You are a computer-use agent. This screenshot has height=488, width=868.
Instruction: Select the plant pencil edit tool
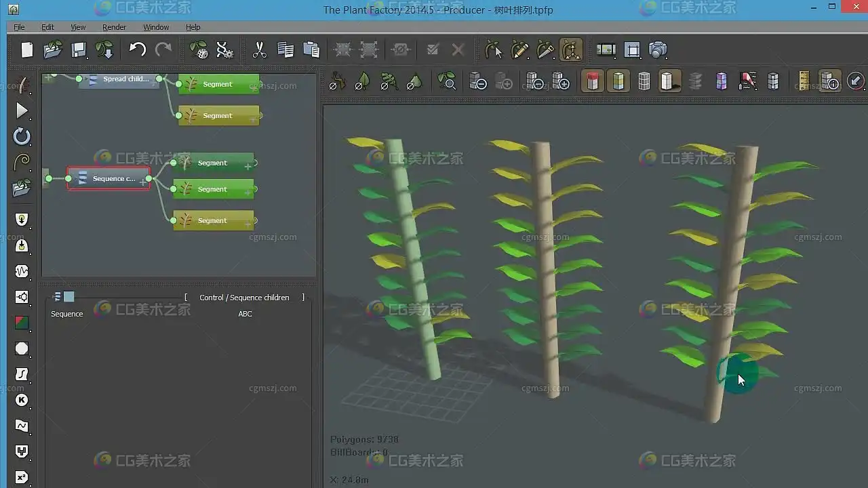click(x=519, y=50)
